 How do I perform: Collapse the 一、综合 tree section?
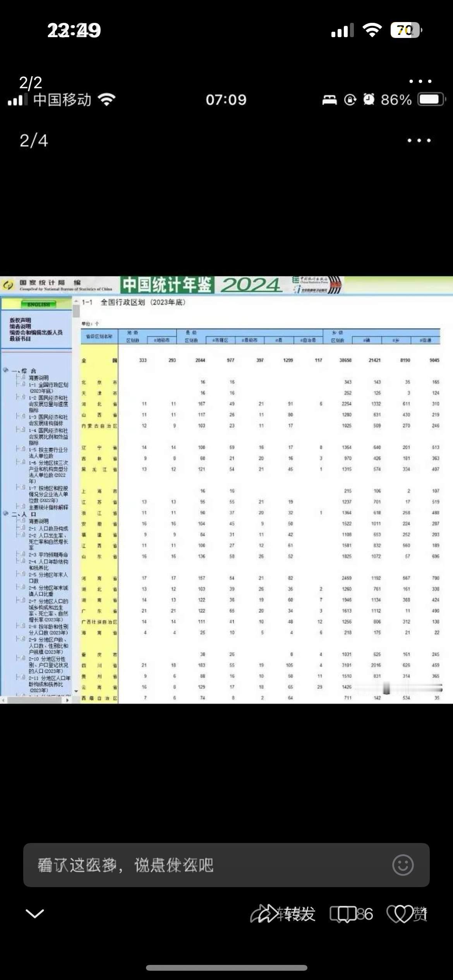click(x=6, y=370)
